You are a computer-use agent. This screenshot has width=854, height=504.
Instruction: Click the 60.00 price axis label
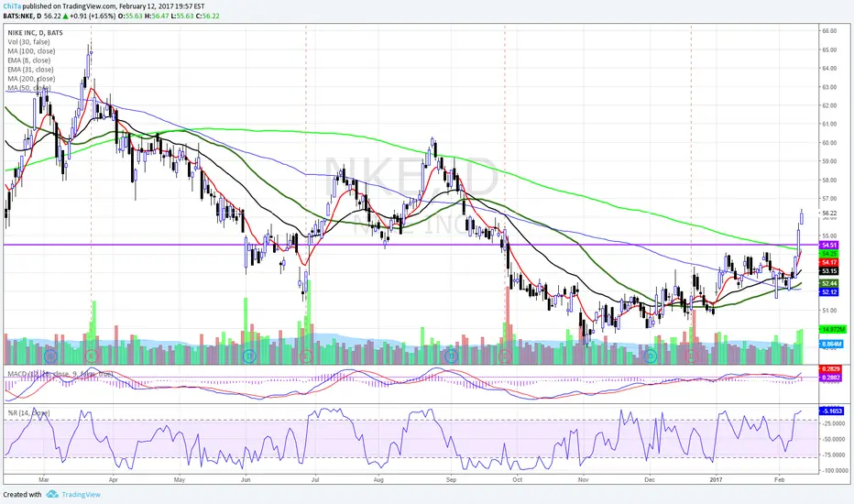829,143
